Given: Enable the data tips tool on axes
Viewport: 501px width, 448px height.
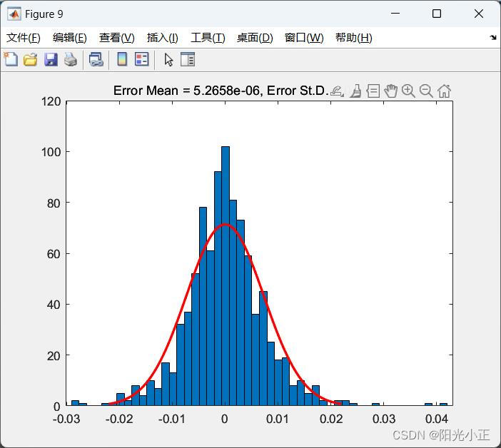Looking at the screenshot, I should pos(373,91).
